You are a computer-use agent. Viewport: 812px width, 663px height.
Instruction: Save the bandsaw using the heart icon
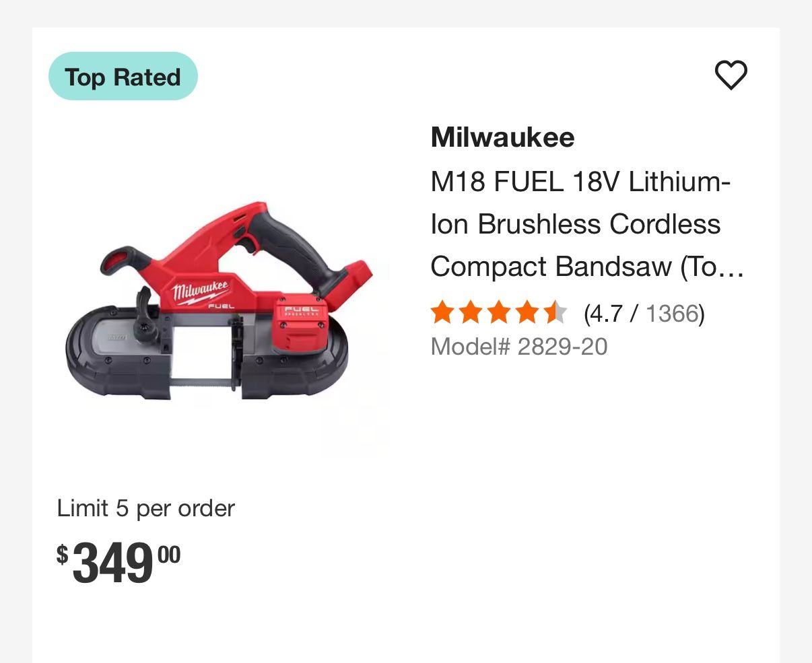tap(731, 75)
